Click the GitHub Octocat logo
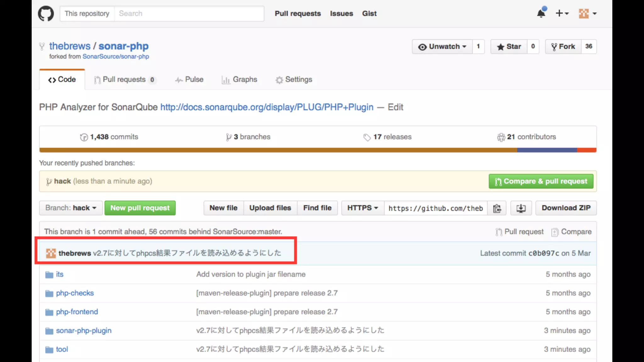The image size is (644, 362). [x=46, y=14]
